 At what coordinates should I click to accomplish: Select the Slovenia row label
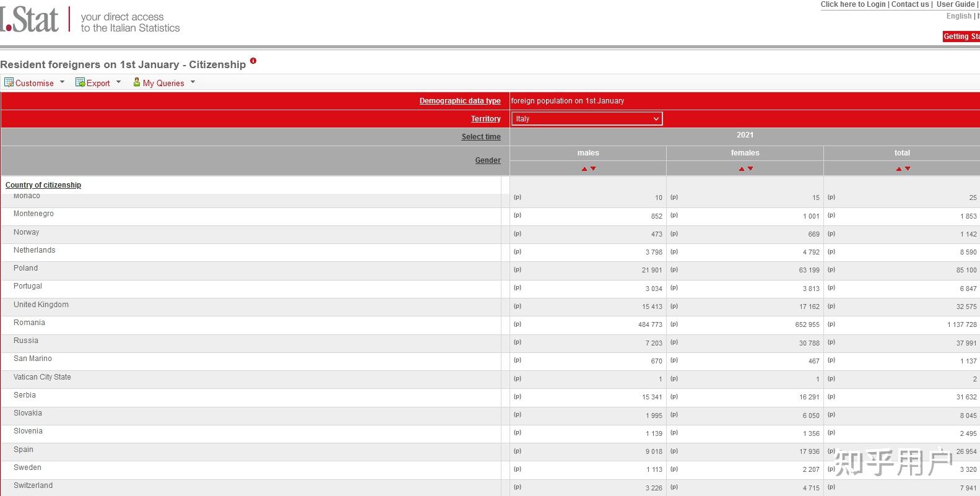(x=28, y=431)
